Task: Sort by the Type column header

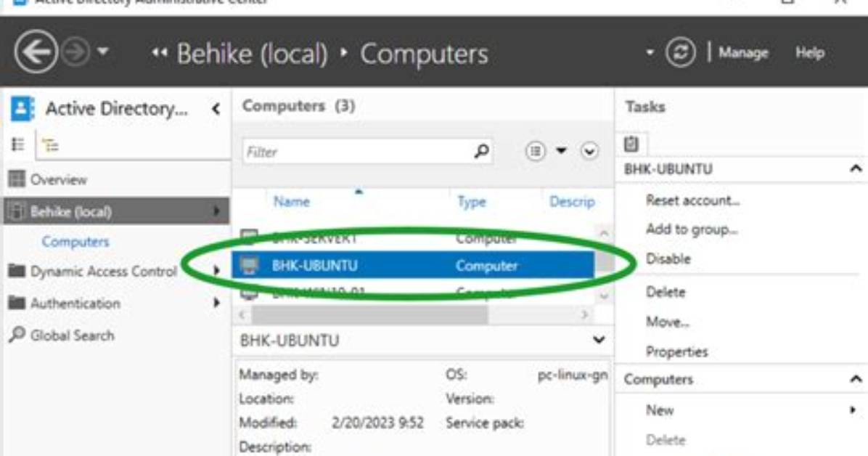Action: pos(472,201)
